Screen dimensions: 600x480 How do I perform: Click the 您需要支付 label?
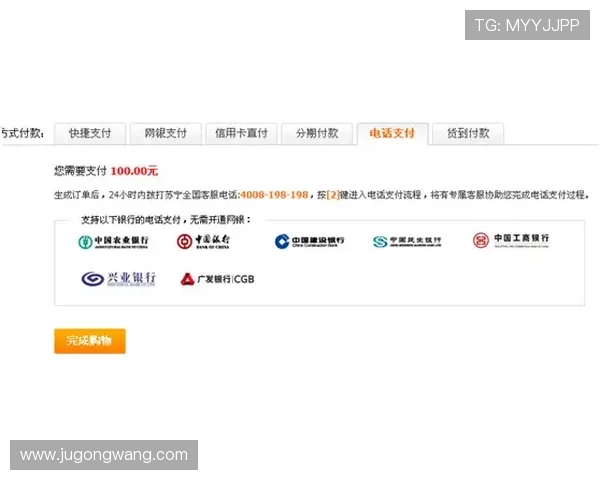point(80,171)
